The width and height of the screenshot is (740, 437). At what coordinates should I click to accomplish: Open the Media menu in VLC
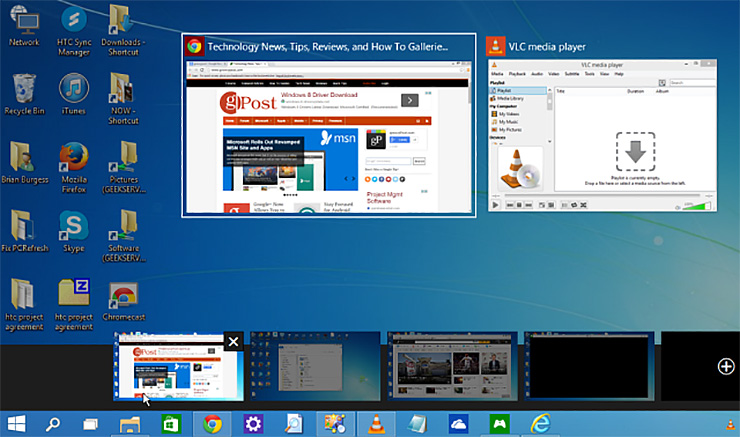point(497,74)
